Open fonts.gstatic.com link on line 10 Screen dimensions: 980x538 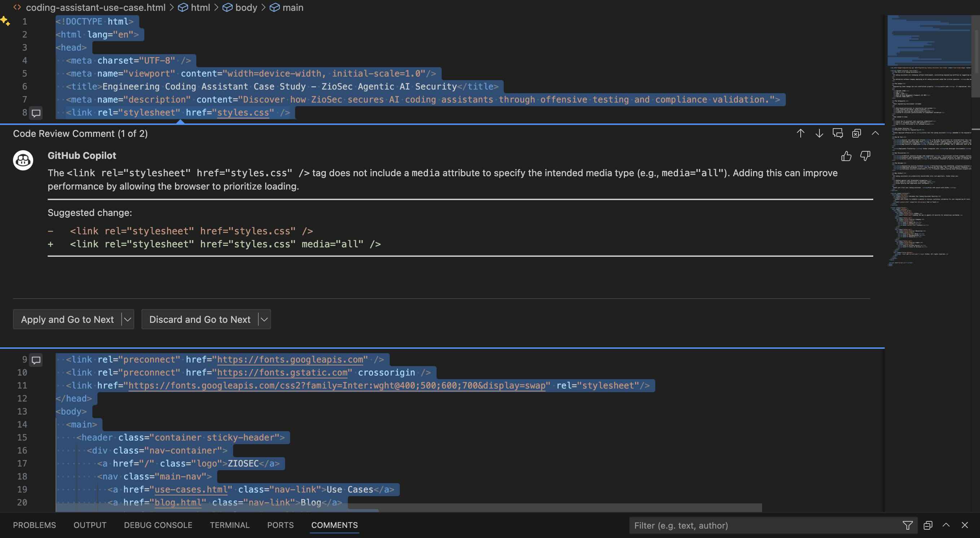(x=282, y=372)
